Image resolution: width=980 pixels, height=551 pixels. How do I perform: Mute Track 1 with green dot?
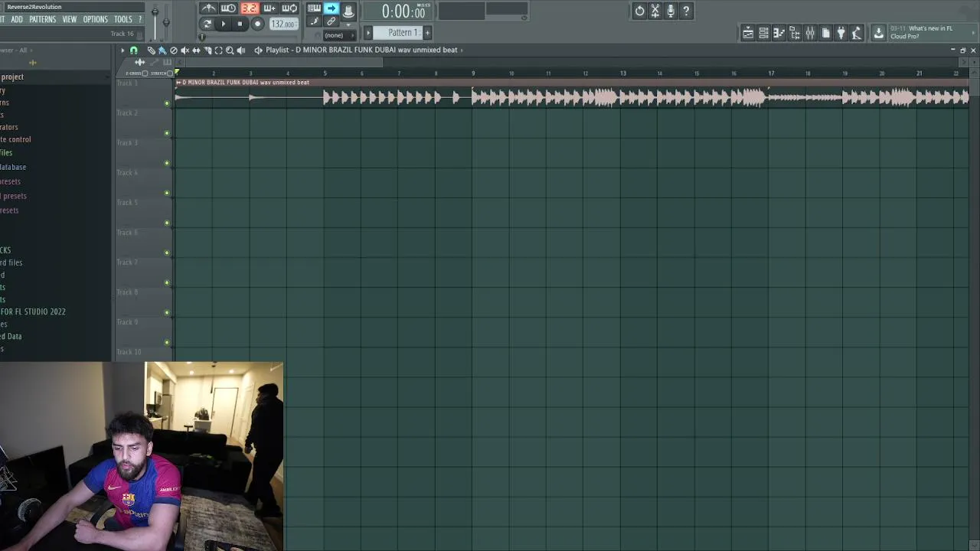pos(167,103)
